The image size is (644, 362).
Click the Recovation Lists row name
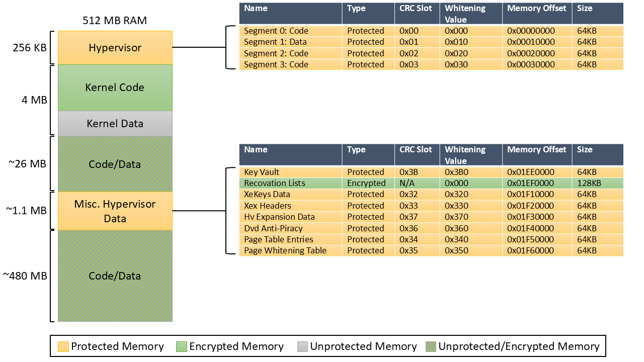[275, 183]
